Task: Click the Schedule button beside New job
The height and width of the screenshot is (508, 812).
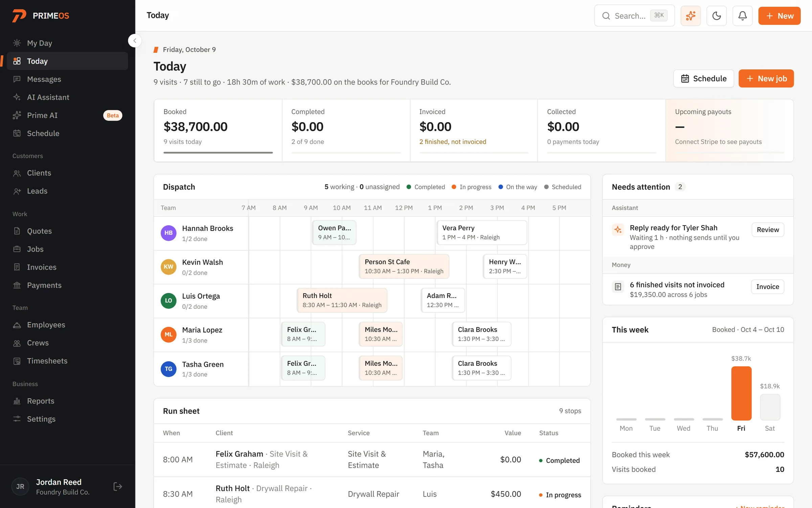Action: point(703,79)
